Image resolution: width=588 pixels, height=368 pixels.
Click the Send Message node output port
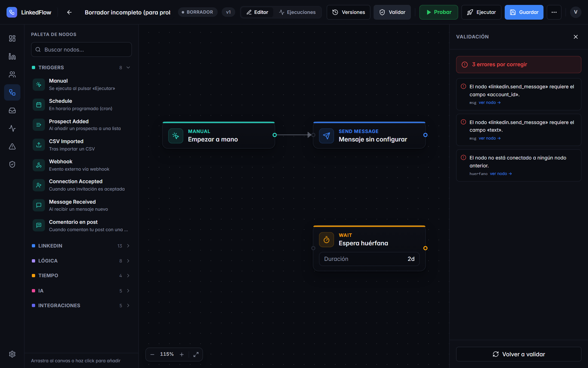pos(425,135)
